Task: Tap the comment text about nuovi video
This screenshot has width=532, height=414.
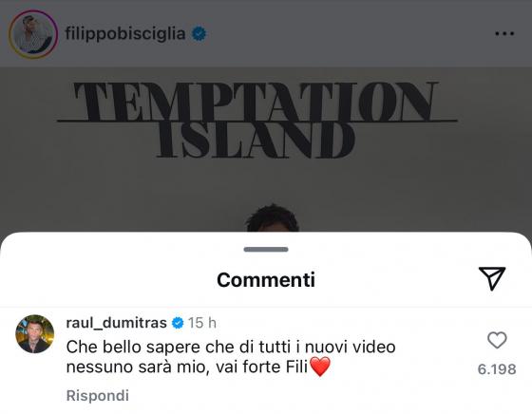Action: [231, 357]
